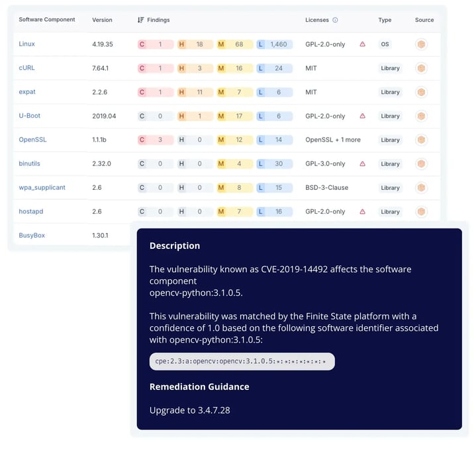Sort table using the Findings sort icon
Viewport: 476px width, 452px height.
point(141,20)
